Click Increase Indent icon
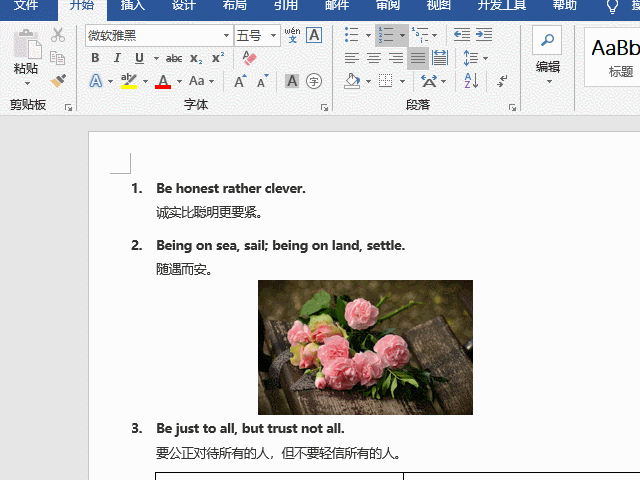 click(x=484, y=35)
